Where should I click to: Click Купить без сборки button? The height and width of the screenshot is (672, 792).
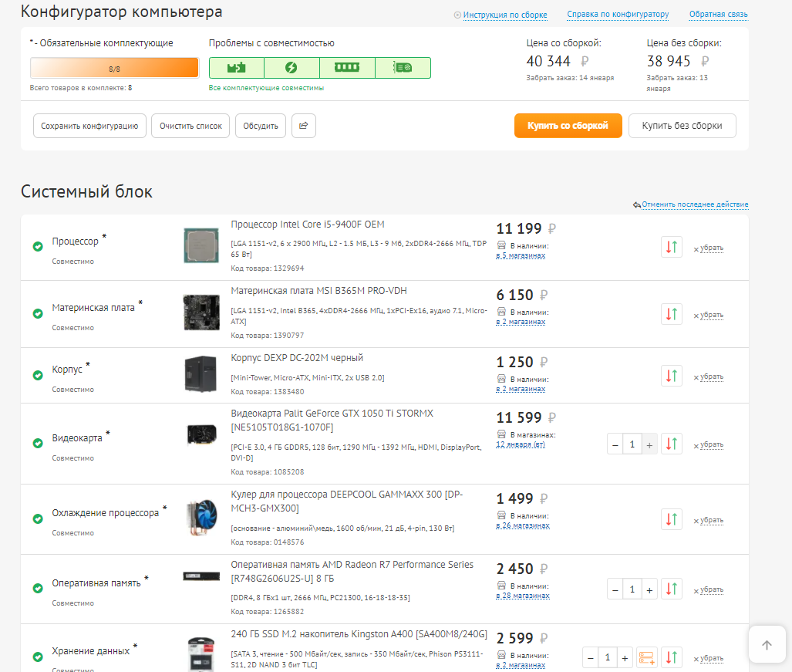pos(682,126)
